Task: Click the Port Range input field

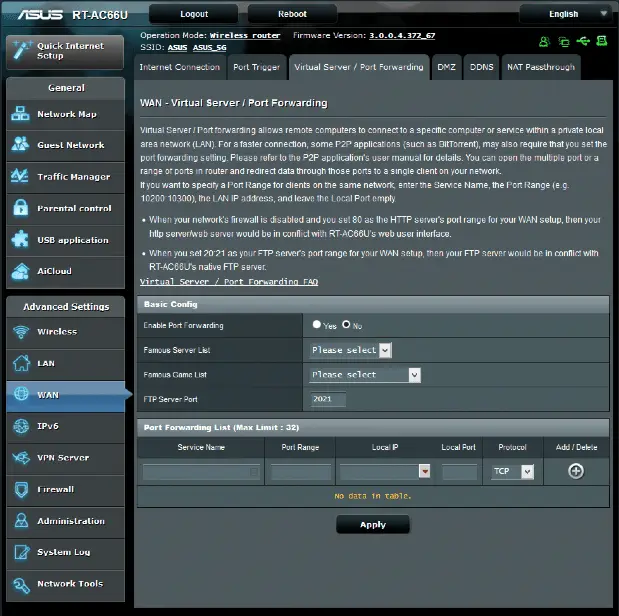Action: [301, 471]
